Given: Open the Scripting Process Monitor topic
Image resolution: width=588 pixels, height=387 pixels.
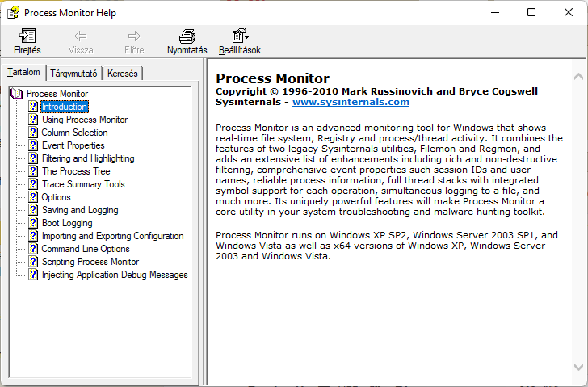Looking at the screenshot, I should tap(90, 262).
